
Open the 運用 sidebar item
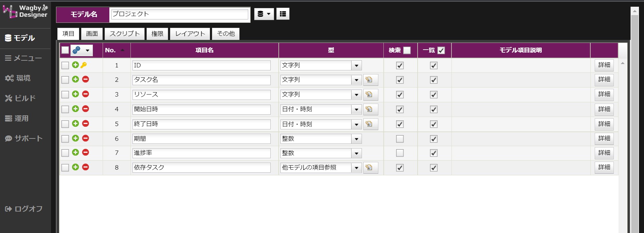[17, 118]
